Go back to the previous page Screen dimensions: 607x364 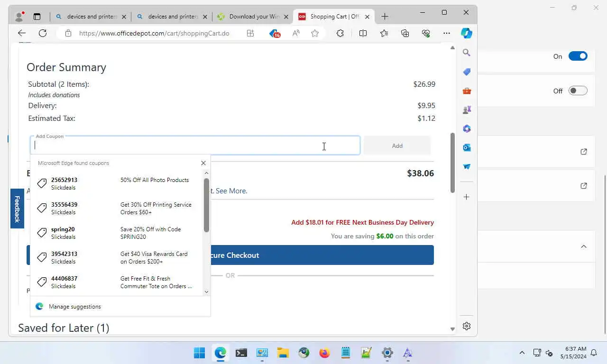(22, 33)
